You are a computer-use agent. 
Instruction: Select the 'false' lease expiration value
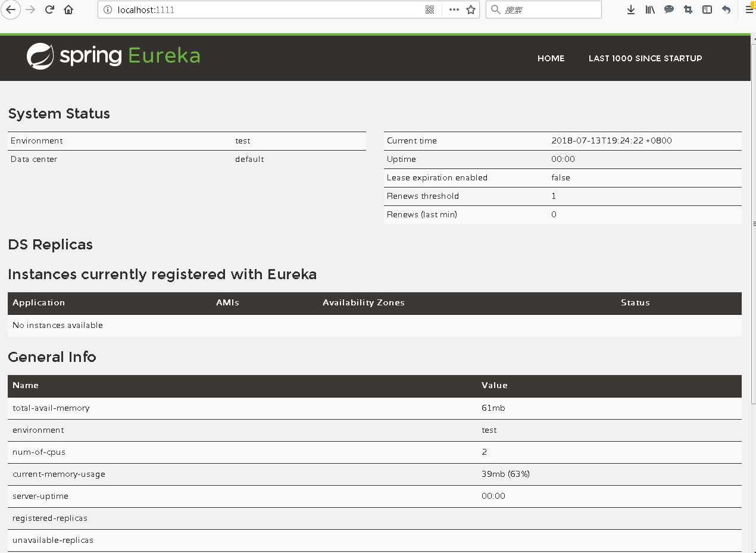pyautogui.click(x=561, y=178)
